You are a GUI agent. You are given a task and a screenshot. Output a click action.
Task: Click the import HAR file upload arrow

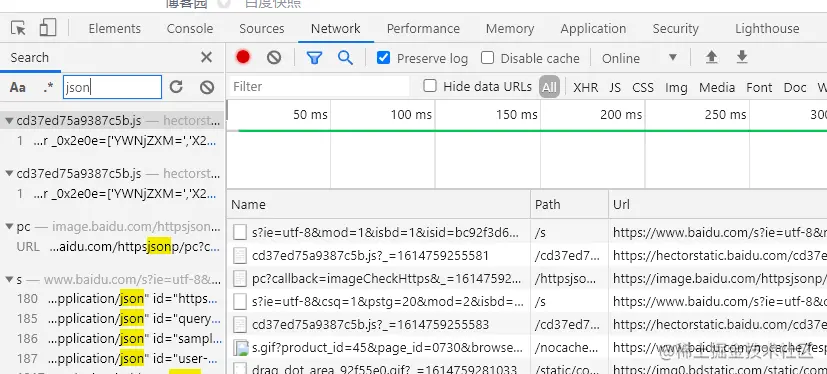point(711,57)
